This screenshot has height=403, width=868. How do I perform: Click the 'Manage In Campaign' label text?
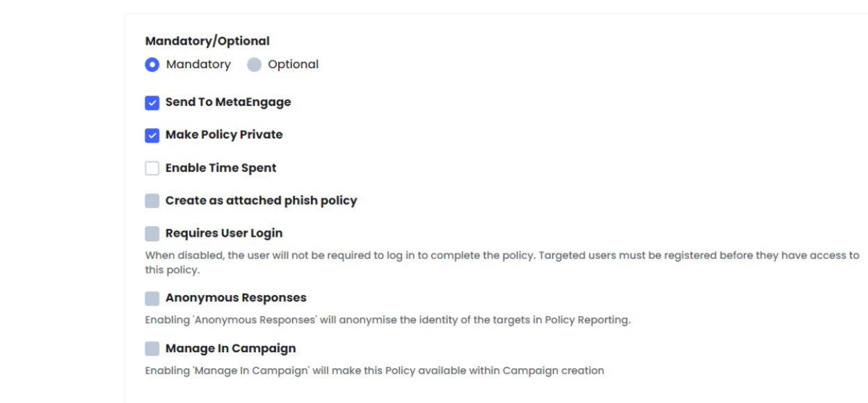[x=230, y=348]
